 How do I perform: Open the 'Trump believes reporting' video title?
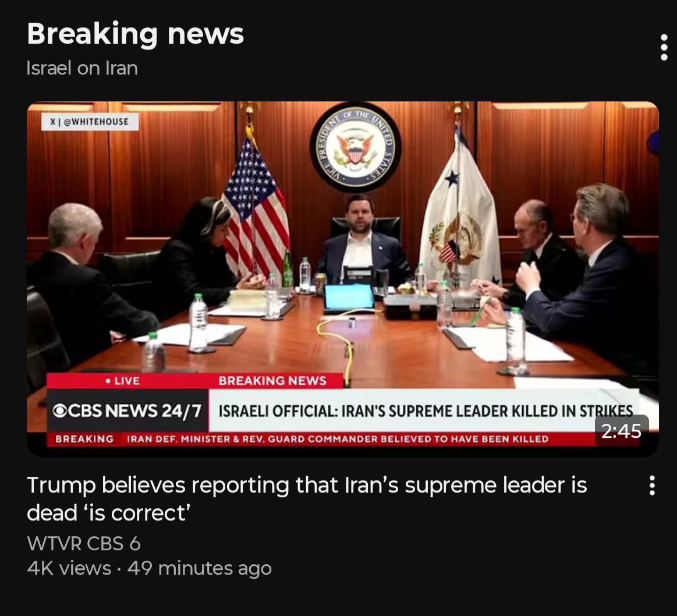coord(307,498)
